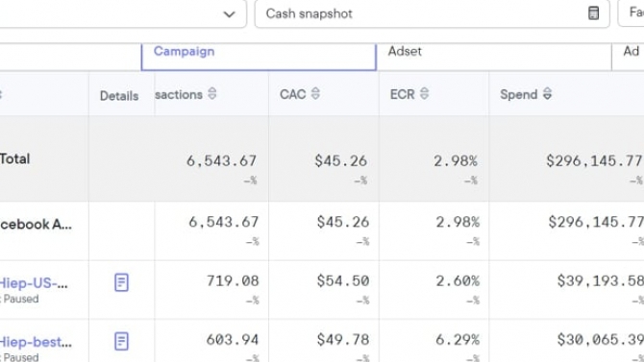Expand the dropdown chevron at top left
The height and width of the screenshot is (362, 644).
click(229, 14)
